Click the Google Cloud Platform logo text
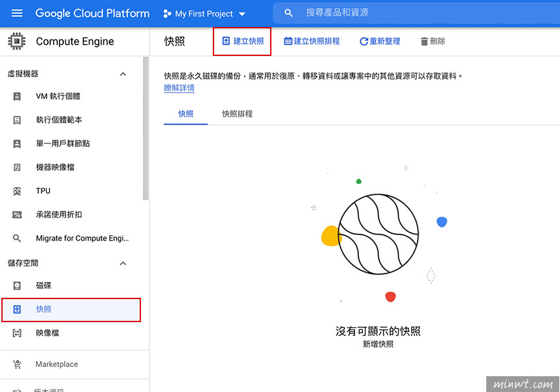The width and height of the screenshot is (560, 392). click(x=92, y=14)
